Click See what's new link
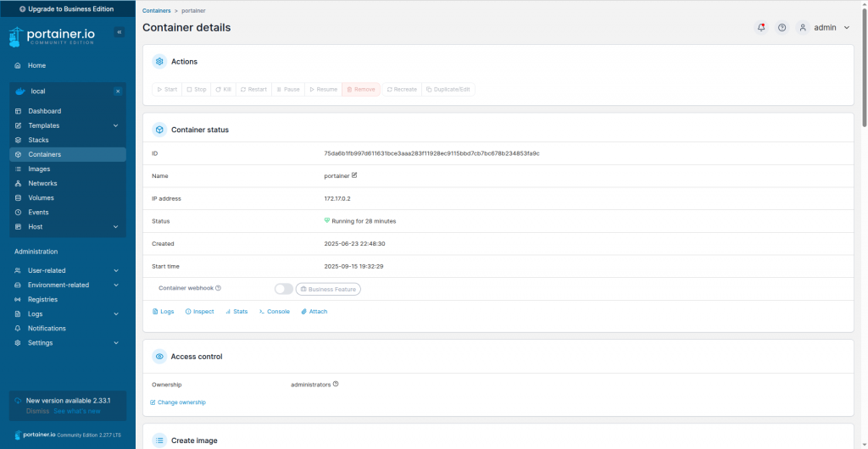 click(x=77, y=411)
